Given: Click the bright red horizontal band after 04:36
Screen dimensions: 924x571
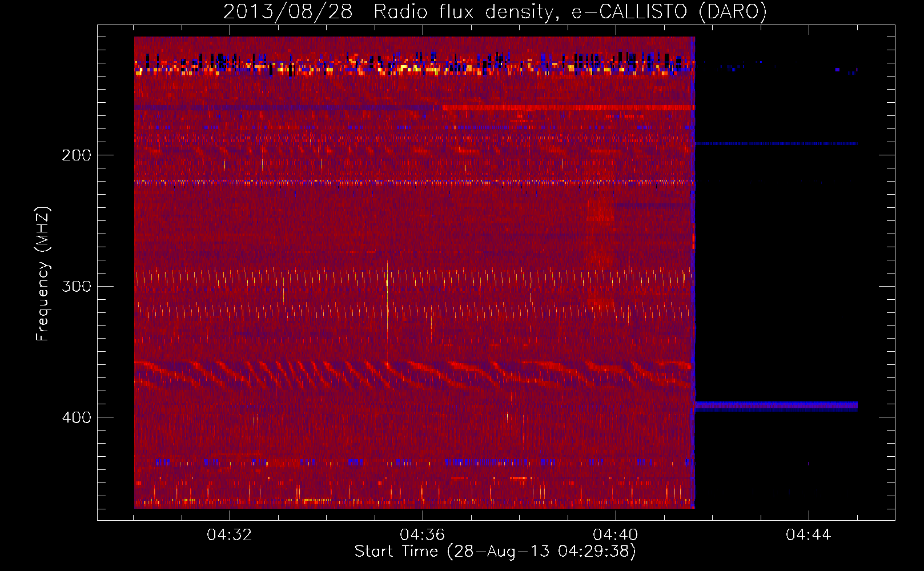Looking at the screenshot, I should point(568,107).
